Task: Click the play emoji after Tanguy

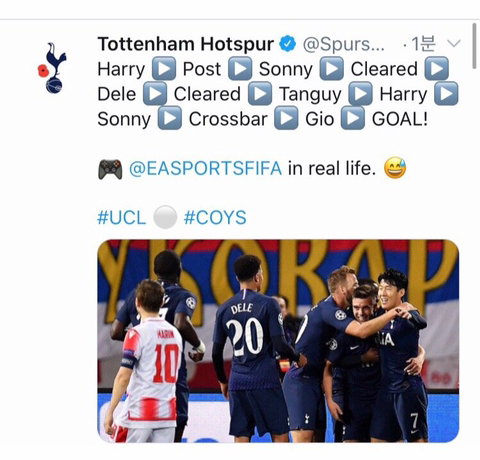Action: (360, 94)
